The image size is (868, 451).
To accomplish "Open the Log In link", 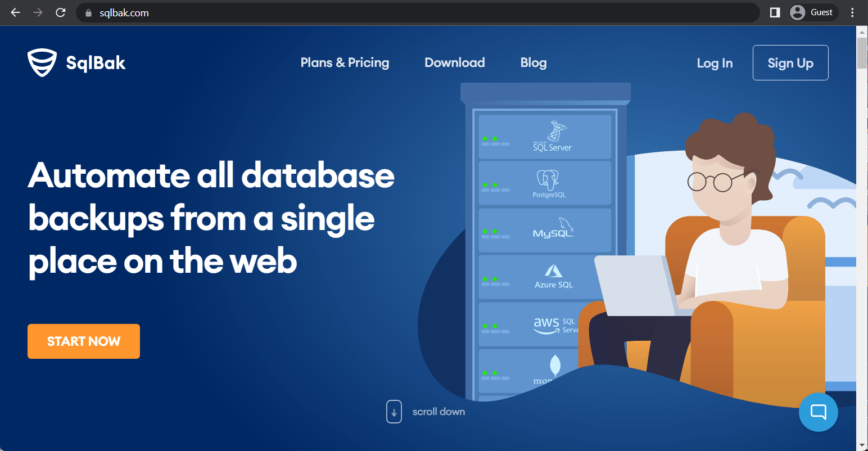I will coord(715,64).
